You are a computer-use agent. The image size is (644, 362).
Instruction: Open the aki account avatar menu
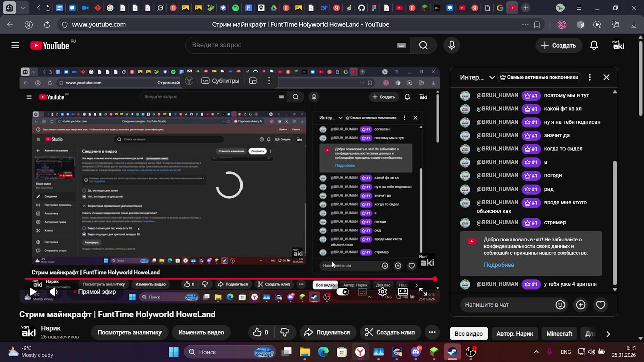pos(618,45)
